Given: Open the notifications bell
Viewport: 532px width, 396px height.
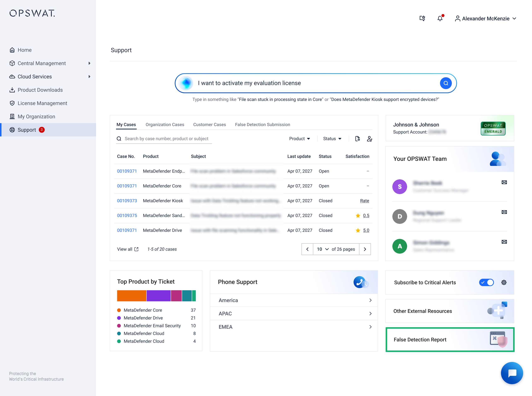Looking at the screenshot, I should tap(440, 18).
